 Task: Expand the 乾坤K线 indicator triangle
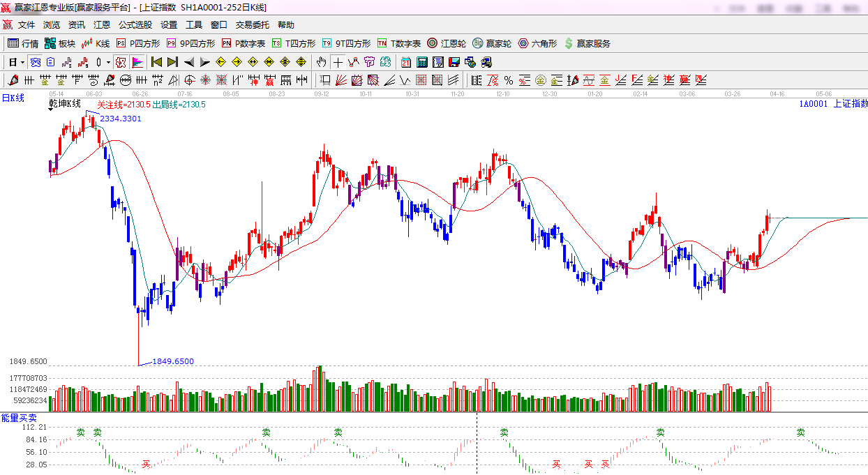(52, 110)
